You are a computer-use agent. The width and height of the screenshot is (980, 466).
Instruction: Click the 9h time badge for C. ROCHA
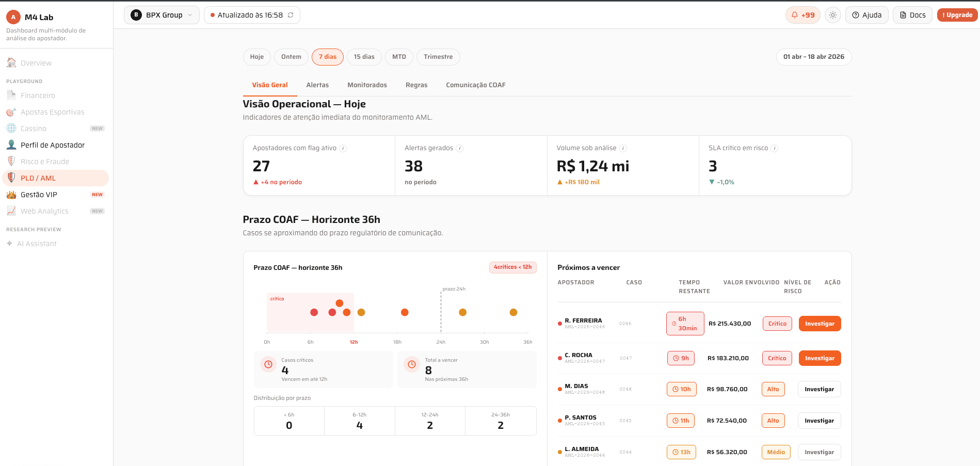tap(681, 358)
